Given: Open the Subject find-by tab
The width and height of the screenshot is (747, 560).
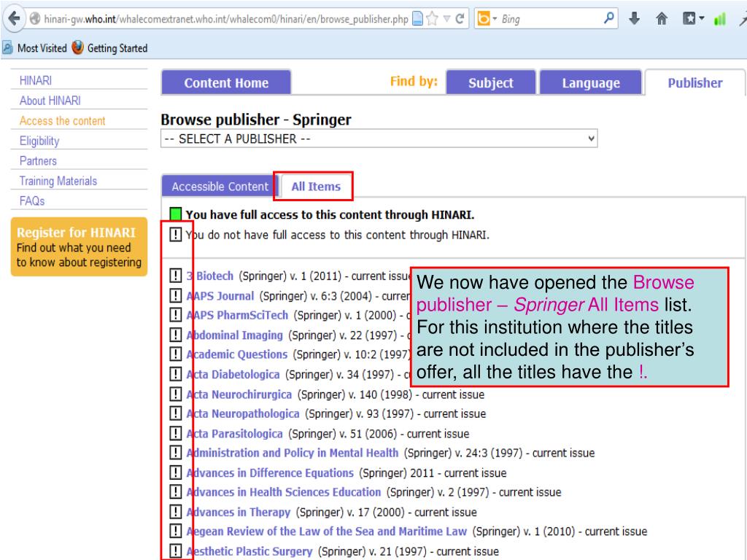Looking at the screenshot, I should click(491, 83).
